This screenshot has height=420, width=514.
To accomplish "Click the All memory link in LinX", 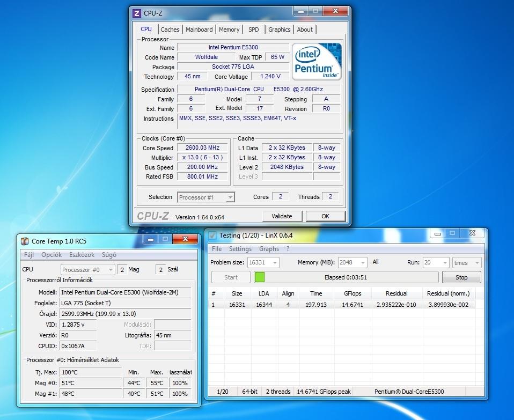I will (376, 262).
